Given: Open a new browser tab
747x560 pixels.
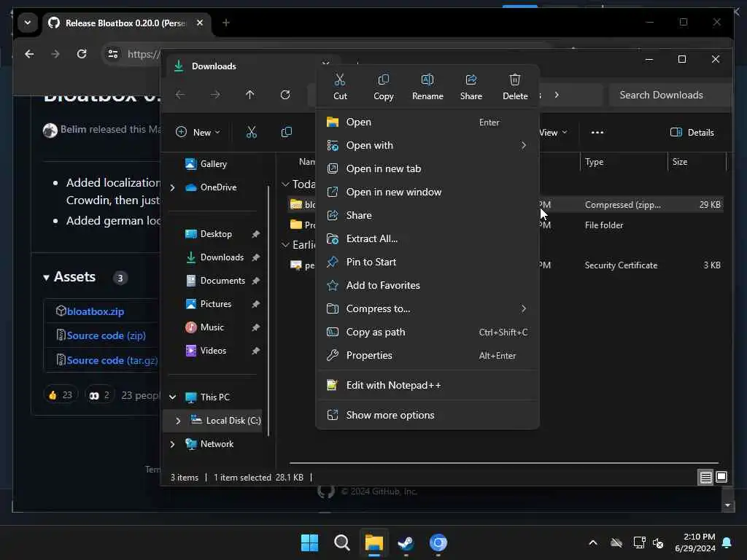Looking at the screenshot, I should (226, 23).
